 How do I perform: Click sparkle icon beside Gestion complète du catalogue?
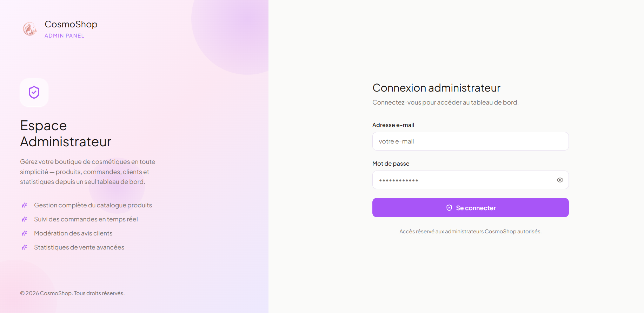(x=25, y=205)
